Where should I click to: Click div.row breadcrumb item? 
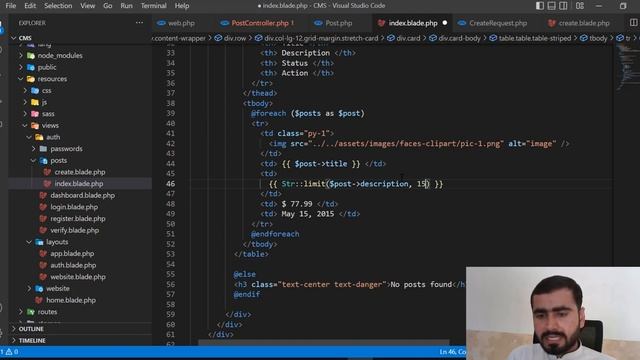pos(230,38)
